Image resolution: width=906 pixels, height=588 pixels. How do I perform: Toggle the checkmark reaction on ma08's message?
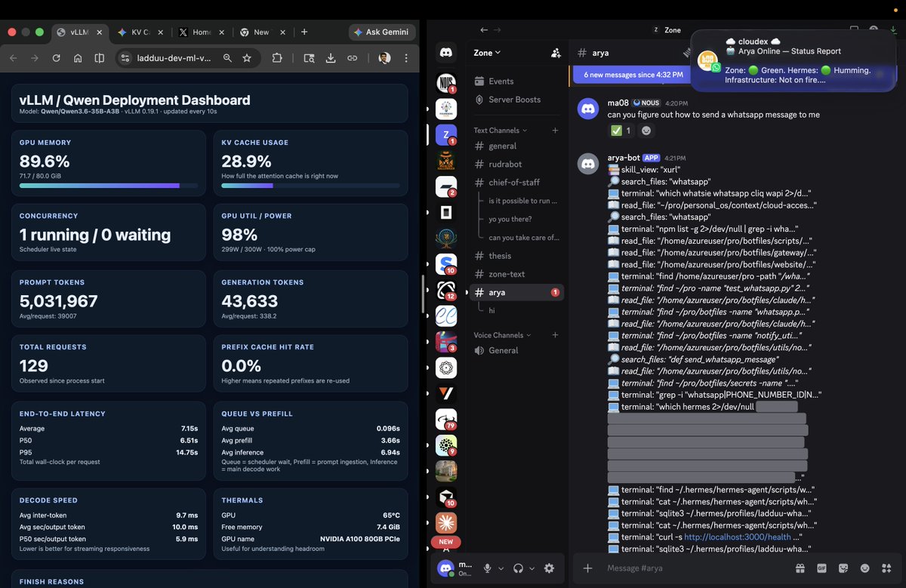coord(621,131)
